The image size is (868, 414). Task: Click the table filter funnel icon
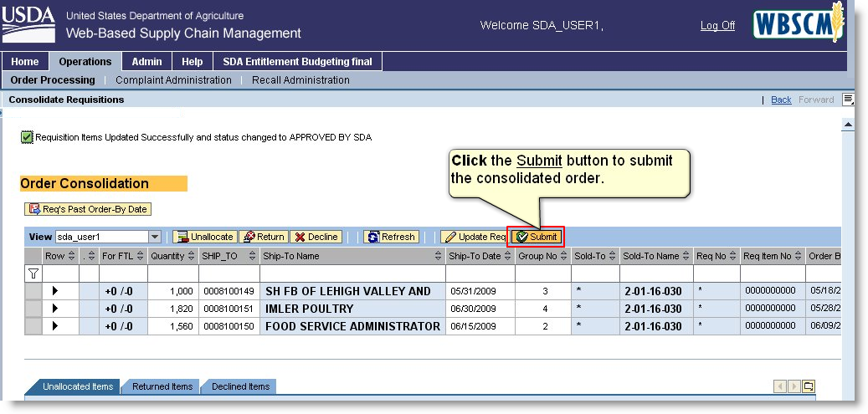tap(33, 273)
